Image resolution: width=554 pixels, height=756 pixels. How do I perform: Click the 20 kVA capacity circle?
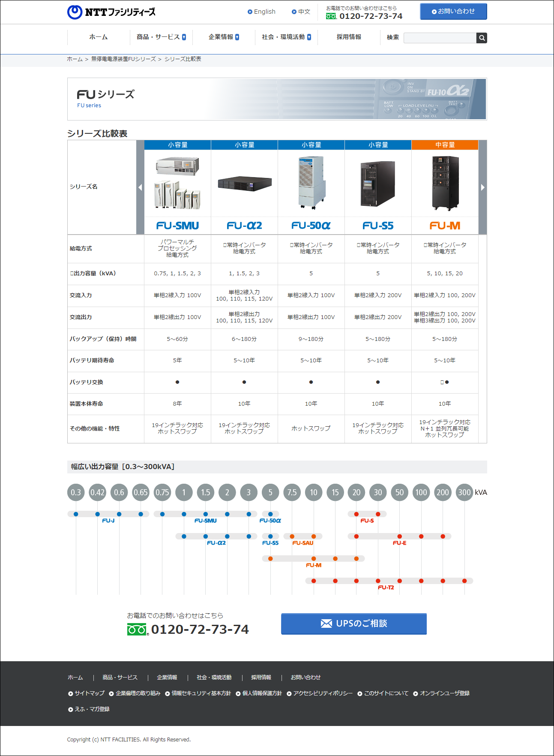coord(356,492)
